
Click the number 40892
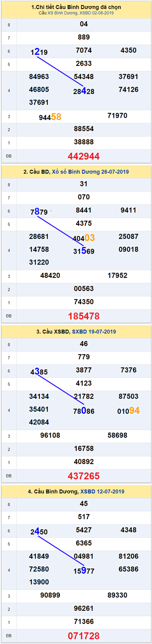[84, 462]
